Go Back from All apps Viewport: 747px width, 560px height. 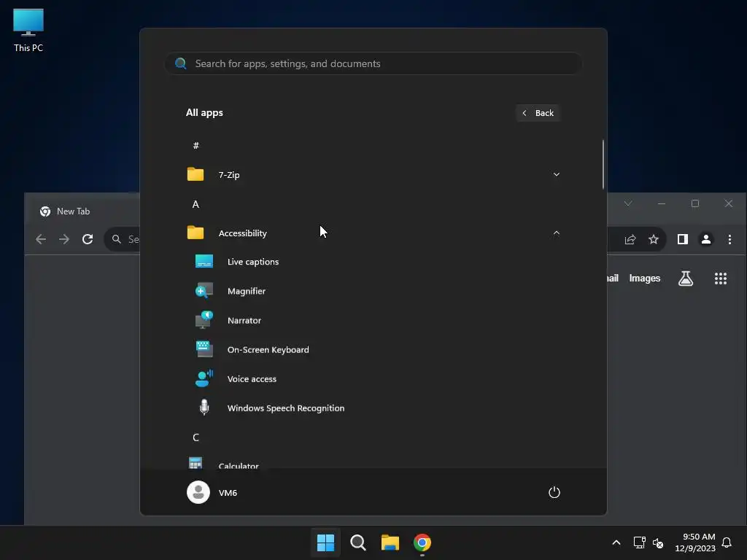(538, 113)
